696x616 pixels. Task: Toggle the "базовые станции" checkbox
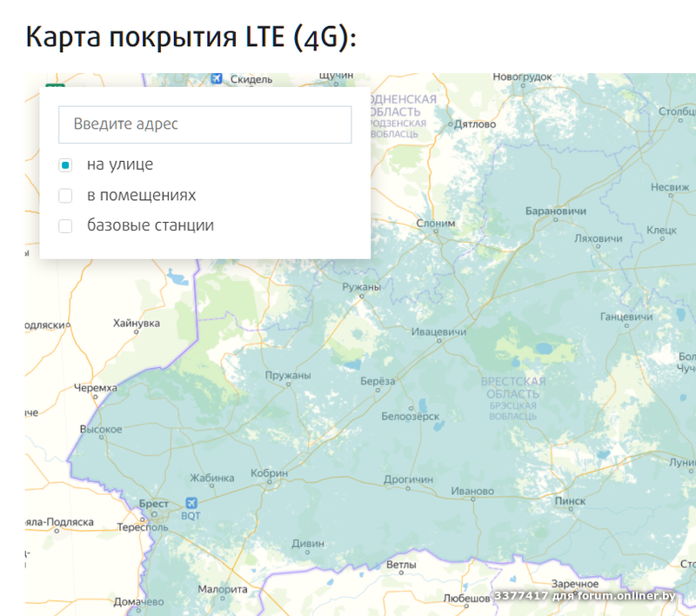(x=65, y=226)
